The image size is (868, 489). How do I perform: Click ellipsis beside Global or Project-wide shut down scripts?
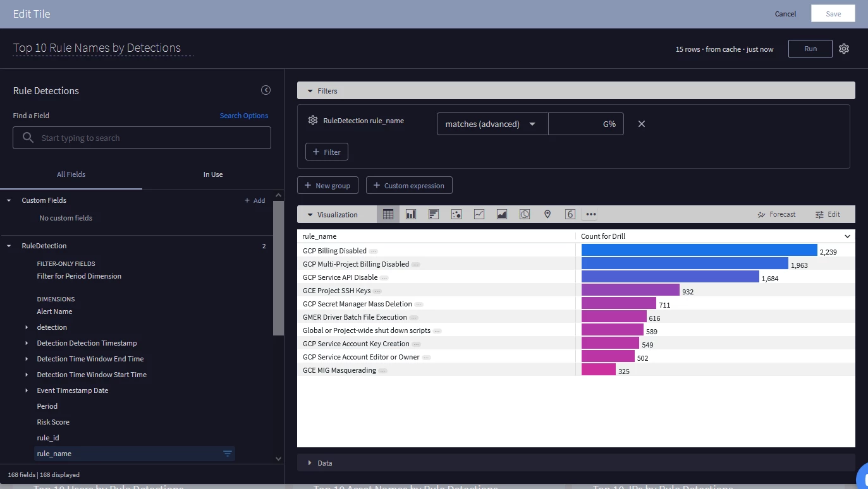pyautogui.click(x=437, y=331)
